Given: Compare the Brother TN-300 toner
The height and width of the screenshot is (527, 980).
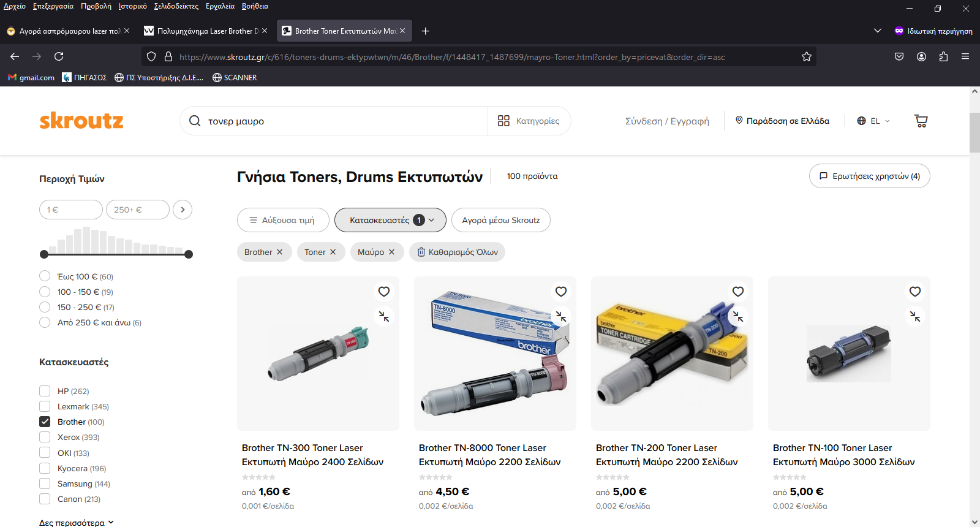Looking at the screenshot, I should [384, 316].
